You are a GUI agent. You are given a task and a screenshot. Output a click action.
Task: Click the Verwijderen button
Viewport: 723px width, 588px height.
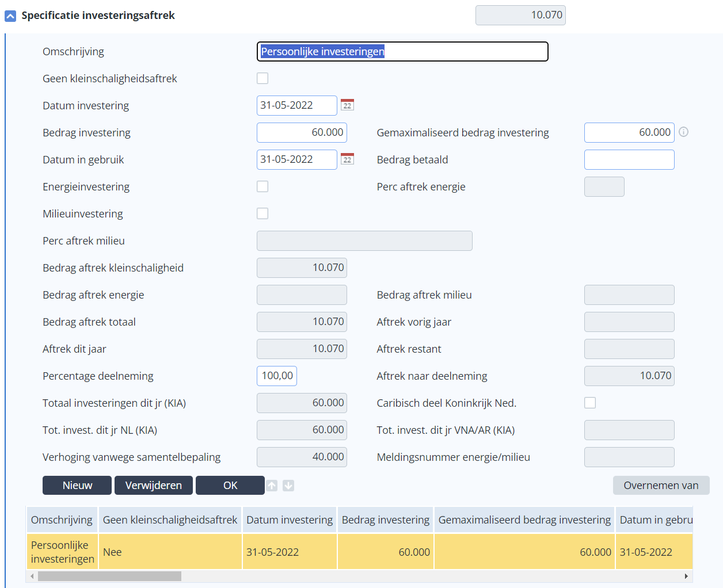154,486
